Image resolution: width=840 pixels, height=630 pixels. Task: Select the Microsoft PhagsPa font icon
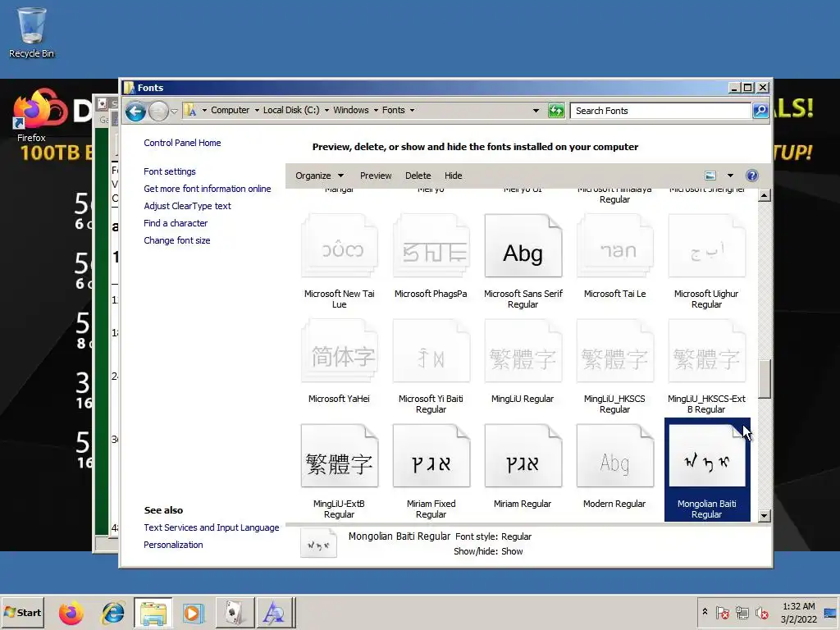[x=431, y=246]
